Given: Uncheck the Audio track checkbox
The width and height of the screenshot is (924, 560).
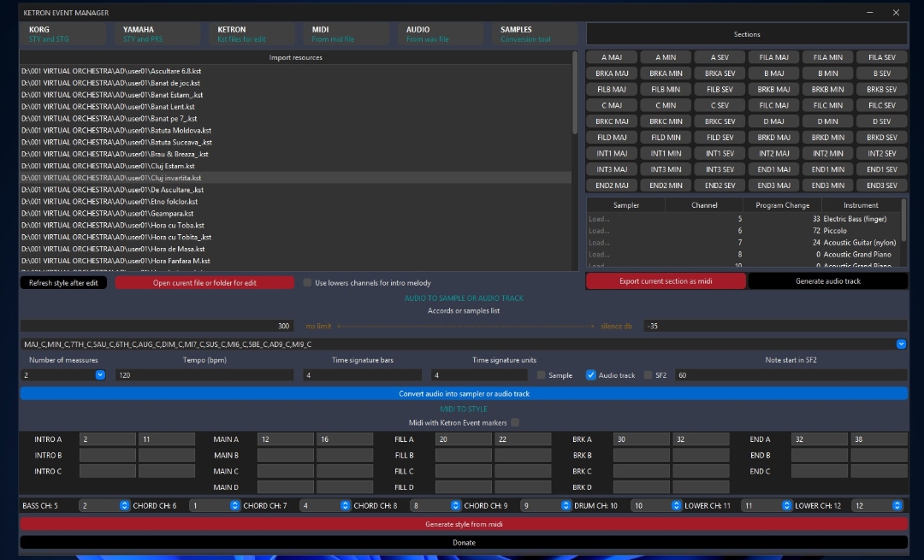Looking at the screenshot, I should (590, 375).
